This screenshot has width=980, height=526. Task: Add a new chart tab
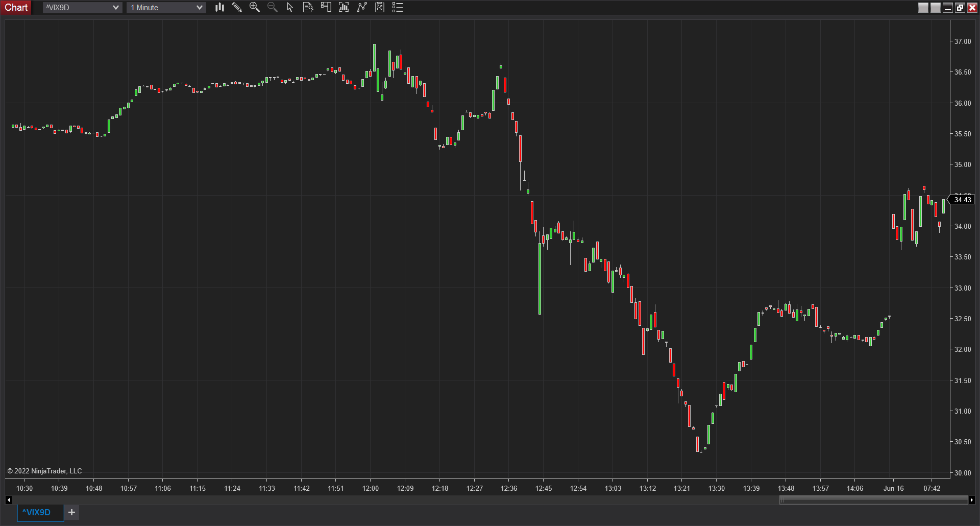[x=72, y=512]
